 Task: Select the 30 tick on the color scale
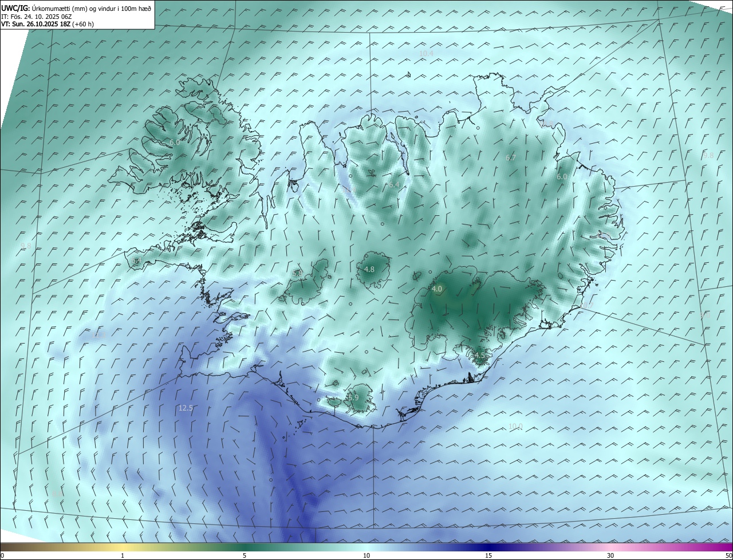pyautogui.click(x=610, y=555)
